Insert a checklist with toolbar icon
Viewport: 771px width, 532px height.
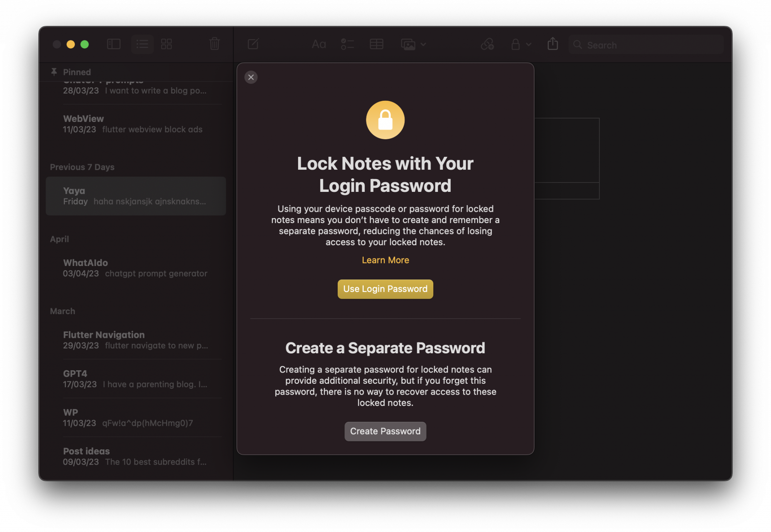347,44
